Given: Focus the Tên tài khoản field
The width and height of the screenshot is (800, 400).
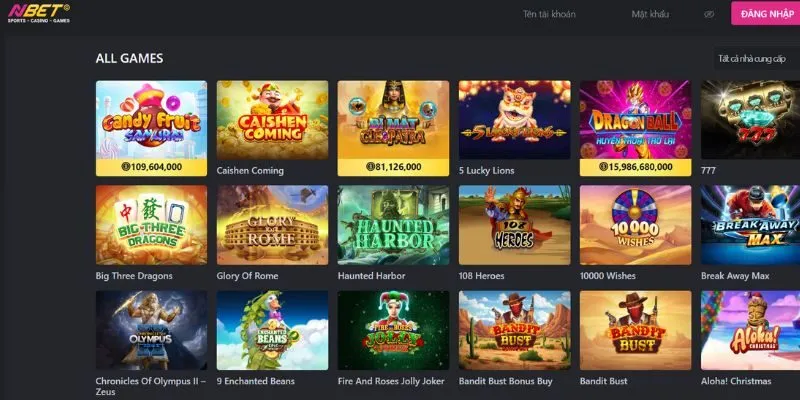Looking at the screenshot, I should [x=549, y=14].
